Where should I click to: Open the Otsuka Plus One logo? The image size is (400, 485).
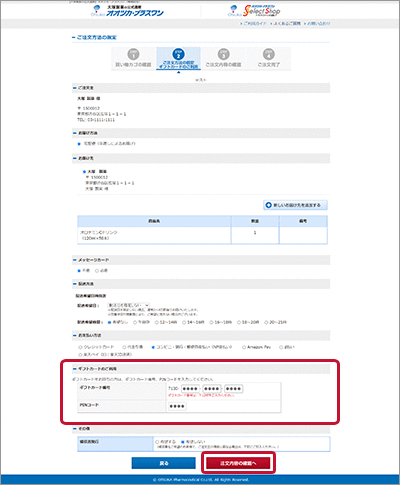127,11
